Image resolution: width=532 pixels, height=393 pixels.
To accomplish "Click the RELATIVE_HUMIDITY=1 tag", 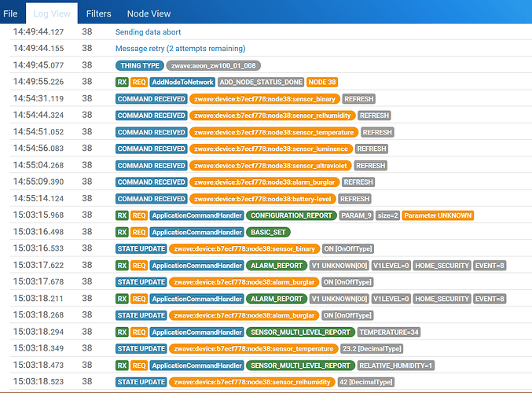I will tap(396, 365).
